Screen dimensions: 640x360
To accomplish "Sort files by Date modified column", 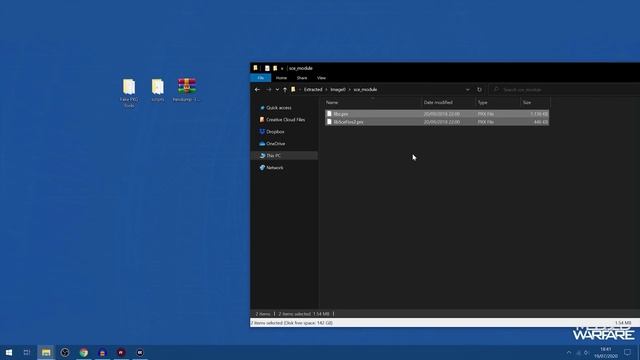I will point(448,102).
